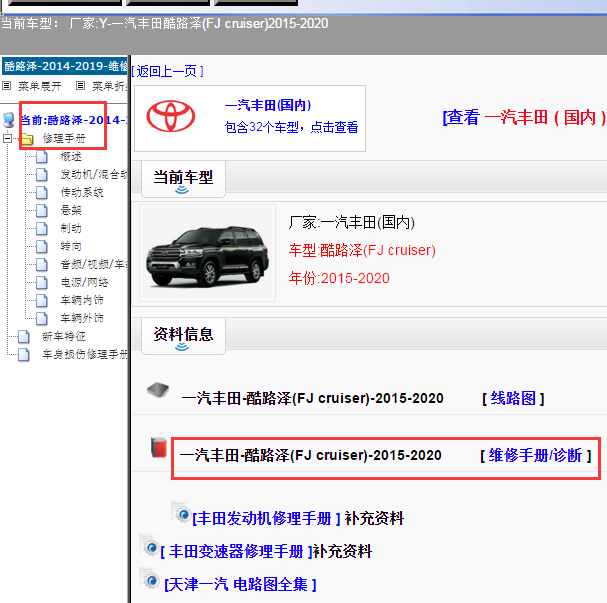Select the 资料信息 section tab
This screenshot has height=603, width=607.
click(183, 336)
